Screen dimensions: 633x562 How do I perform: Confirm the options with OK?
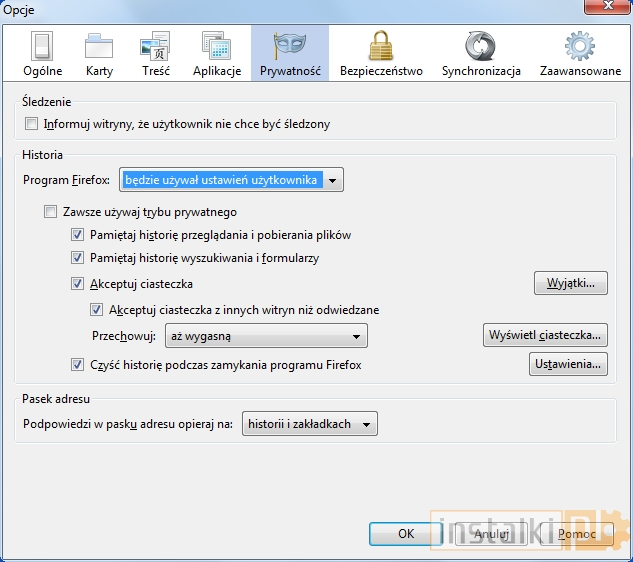coord(406,534)
